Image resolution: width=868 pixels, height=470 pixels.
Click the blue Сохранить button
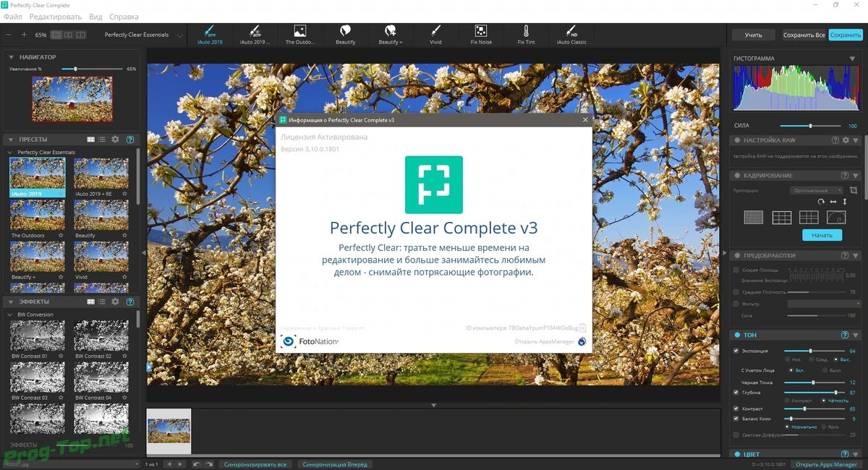click(845, 35)
